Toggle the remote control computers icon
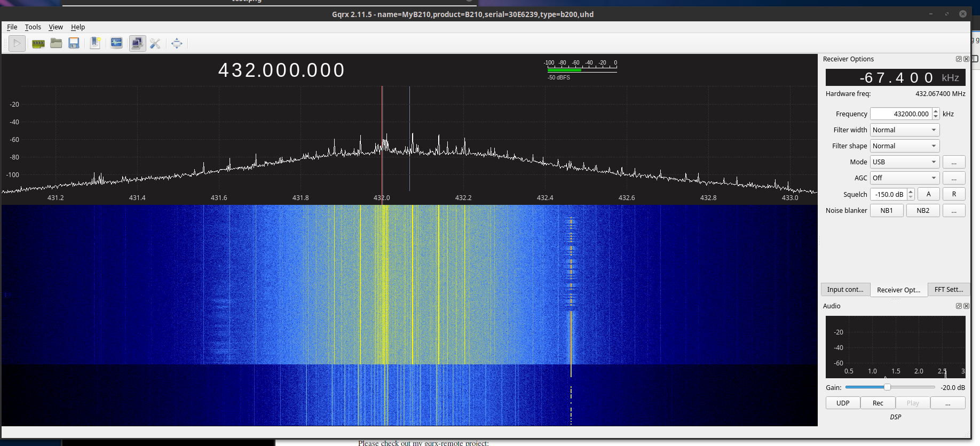The image size is (980, 446). [x=137, y=43]
